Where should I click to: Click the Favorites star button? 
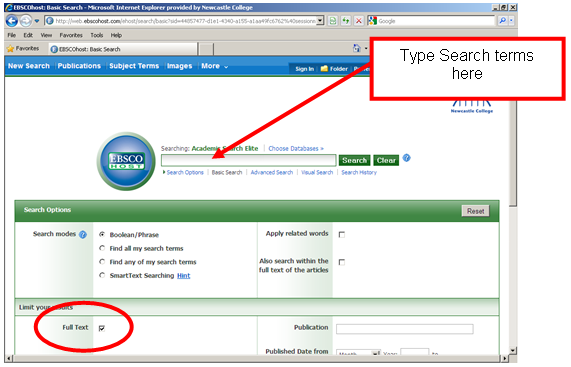pos(23,48)
